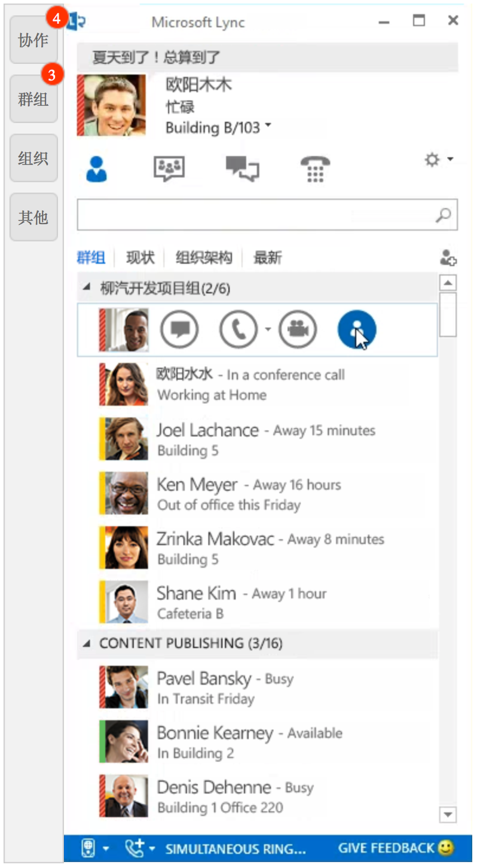Select the Shane Kim name text
The width and height of the screenshot is (477, 868).
(x=196, y=593)
